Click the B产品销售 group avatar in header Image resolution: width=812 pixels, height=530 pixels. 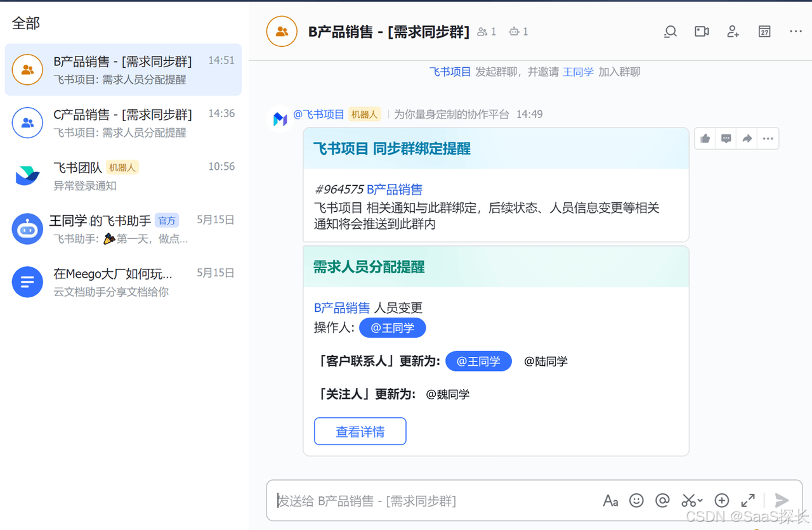pos(282,32)
